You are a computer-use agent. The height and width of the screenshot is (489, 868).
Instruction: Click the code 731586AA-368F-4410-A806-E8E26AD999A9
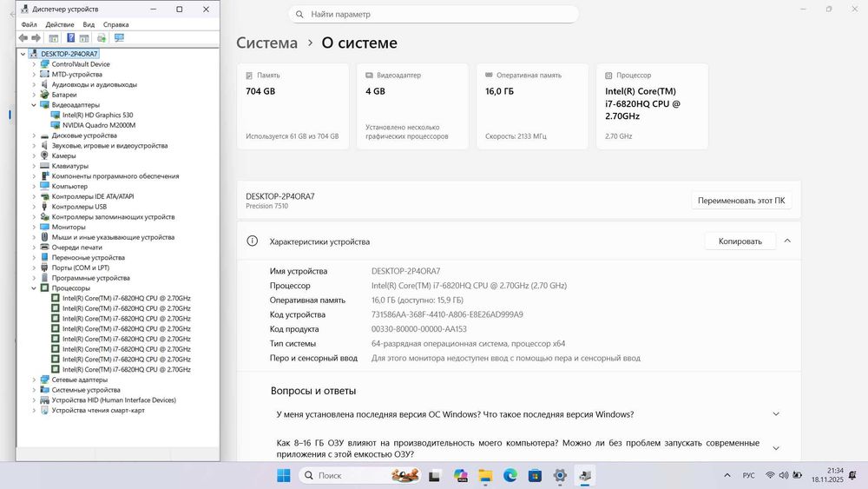pos(447,314)
